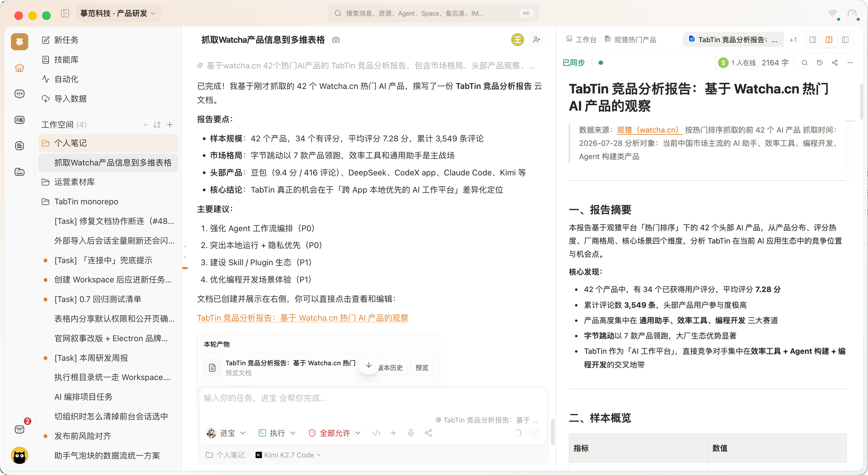Click the add member icon in chat header
This screenshot has height=475, width=868.
click(536, 40)
